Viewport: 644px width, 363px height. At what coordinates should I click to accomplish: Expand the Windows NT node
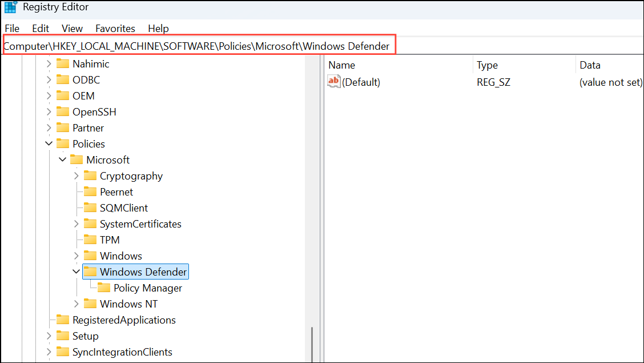tap(77, 304)
